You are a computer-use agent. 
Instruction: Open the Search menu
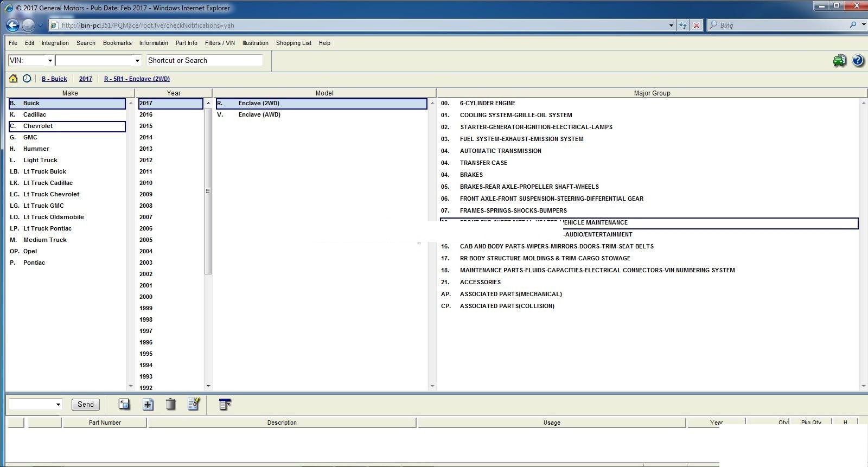point(86,43)
